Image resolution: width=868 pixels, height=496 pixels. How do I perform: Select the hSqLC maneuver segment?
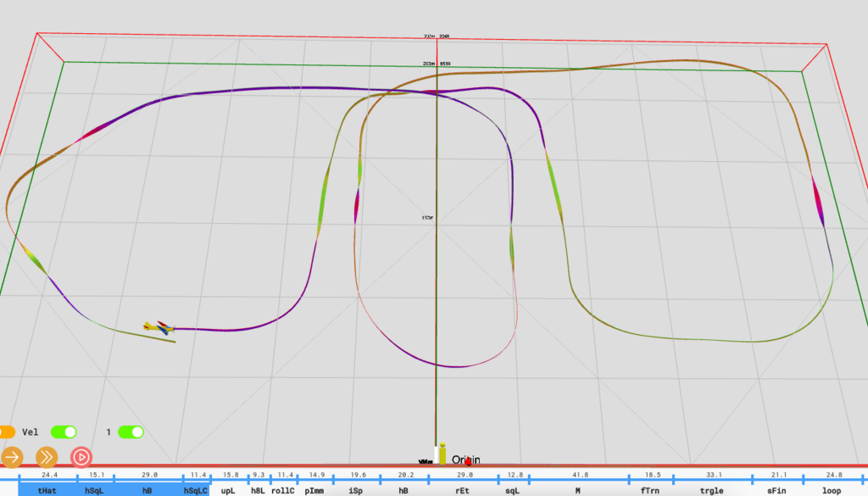[196, 490]
